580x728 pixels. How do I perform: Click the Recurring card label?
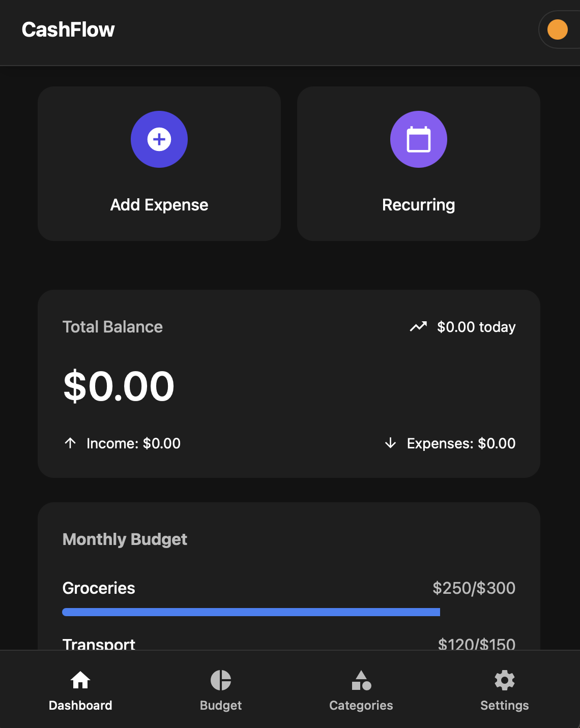coord(419,205)
